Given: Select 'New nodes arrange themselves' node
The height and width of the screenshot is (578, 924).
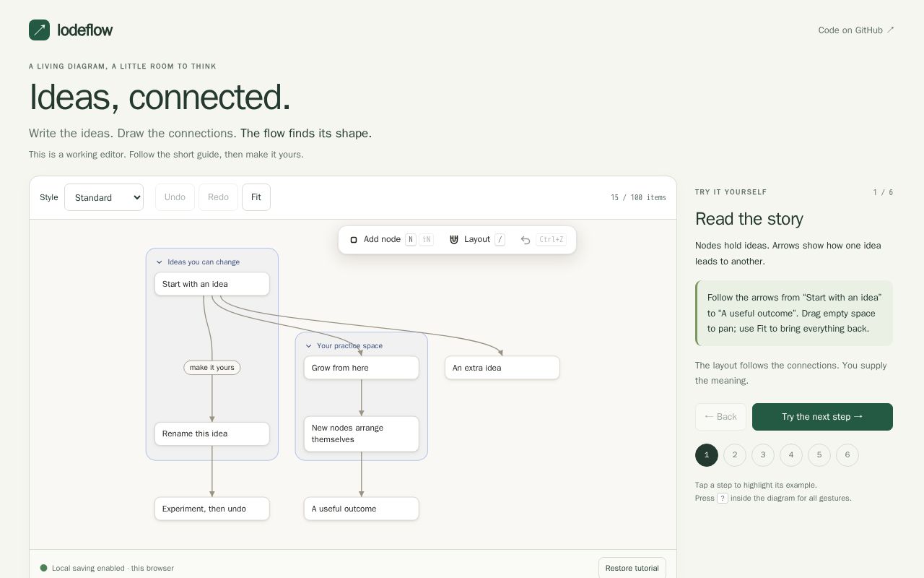Looking at the screenshot, I should [362, 433].
